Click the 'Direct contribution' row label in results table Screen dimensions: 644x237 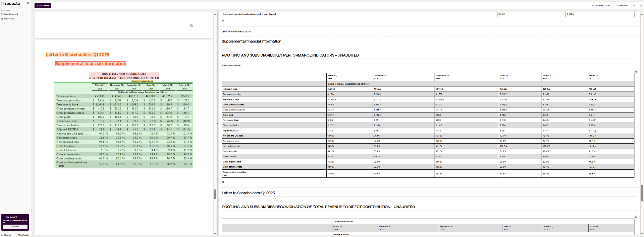231,126
